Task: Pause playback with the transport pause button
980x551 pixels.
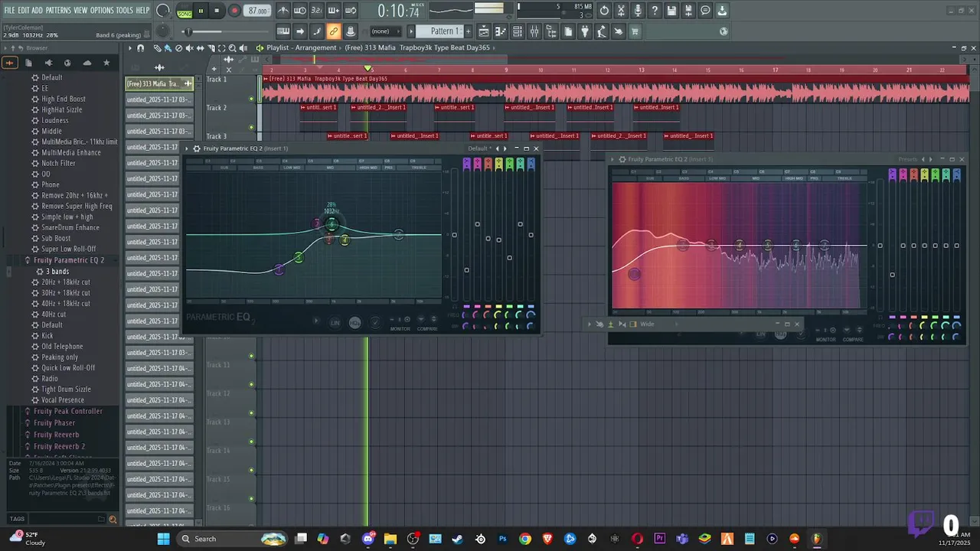Action: [201, 11]
